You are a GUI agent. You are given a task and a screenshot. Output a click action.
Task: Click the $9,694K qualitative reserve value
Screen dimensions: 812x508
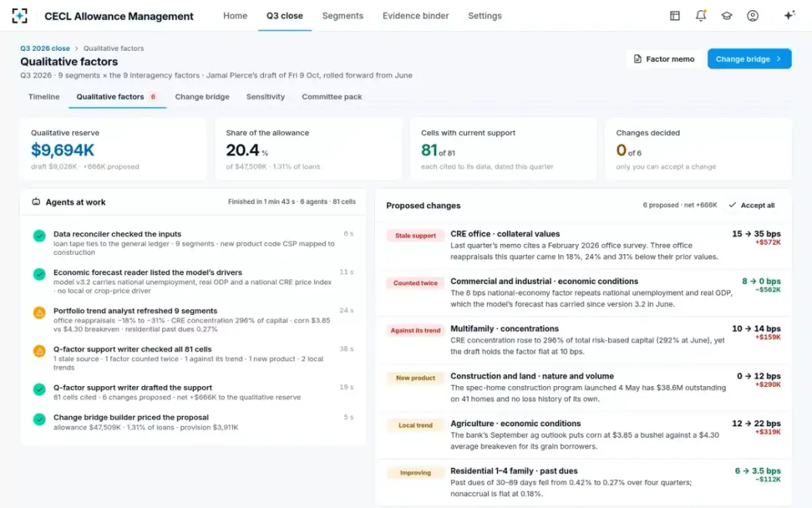point(62,150)
